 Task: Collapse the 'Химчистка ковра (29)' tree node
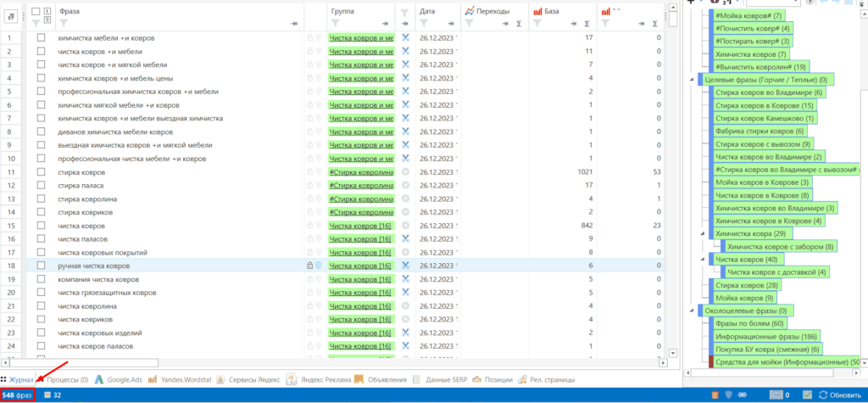[703, 234]
